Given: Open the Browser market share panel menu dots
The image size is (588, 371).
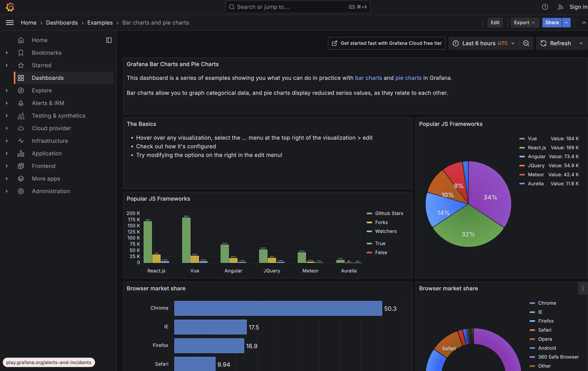Looking at the screenshot, I should (x=583, y=288).
